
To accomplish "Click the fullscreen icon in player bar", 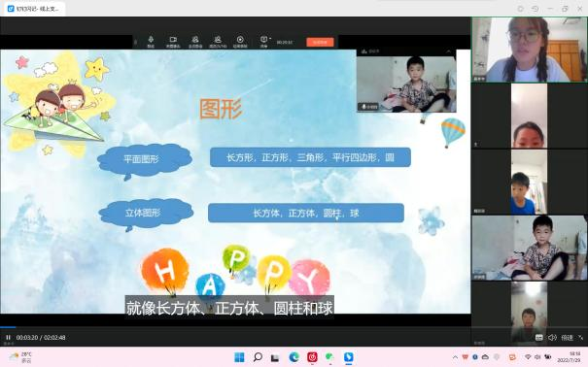I will [x=581, y=338].
